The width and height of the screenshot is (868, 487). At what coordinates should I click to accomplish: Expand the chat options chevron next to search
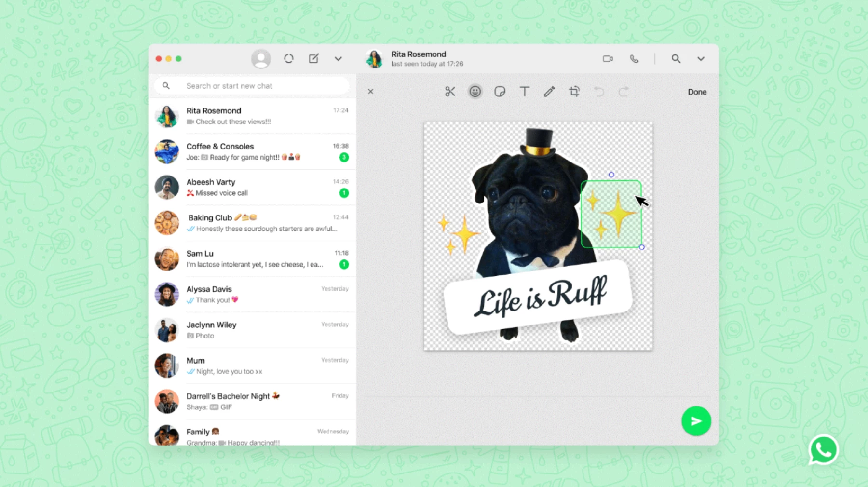701,58
